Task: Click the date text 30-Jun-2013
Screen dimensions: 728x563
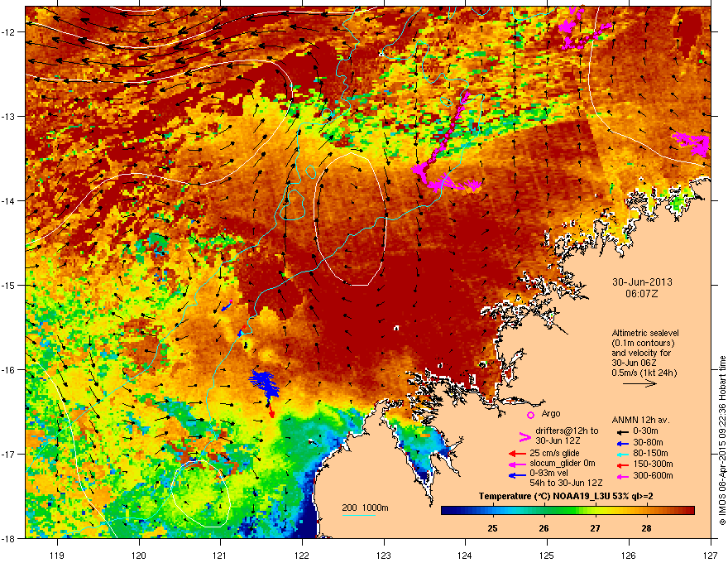Action: (642, 282)
